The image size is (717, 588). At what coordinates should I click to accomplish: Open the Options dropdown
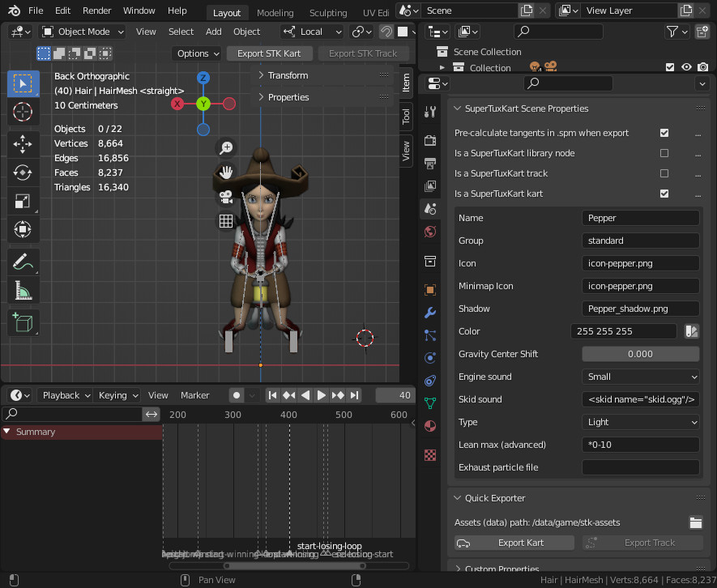point(198,53)
